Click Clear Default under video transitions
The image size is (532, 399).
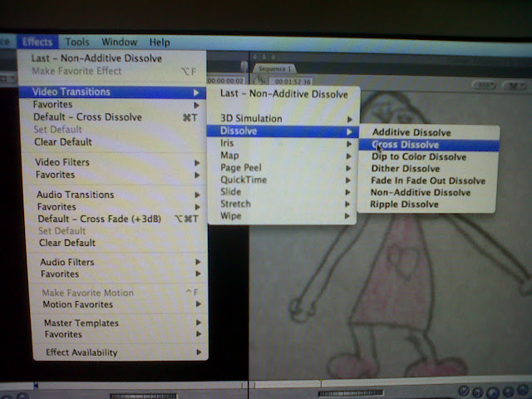coord(115,142)
